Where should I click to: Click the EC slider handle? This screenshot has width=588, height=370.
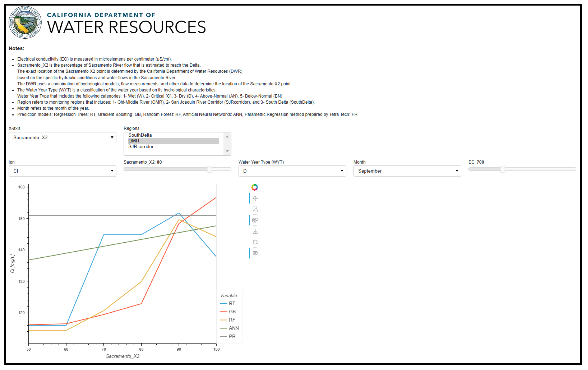click(x=502, y=169)
